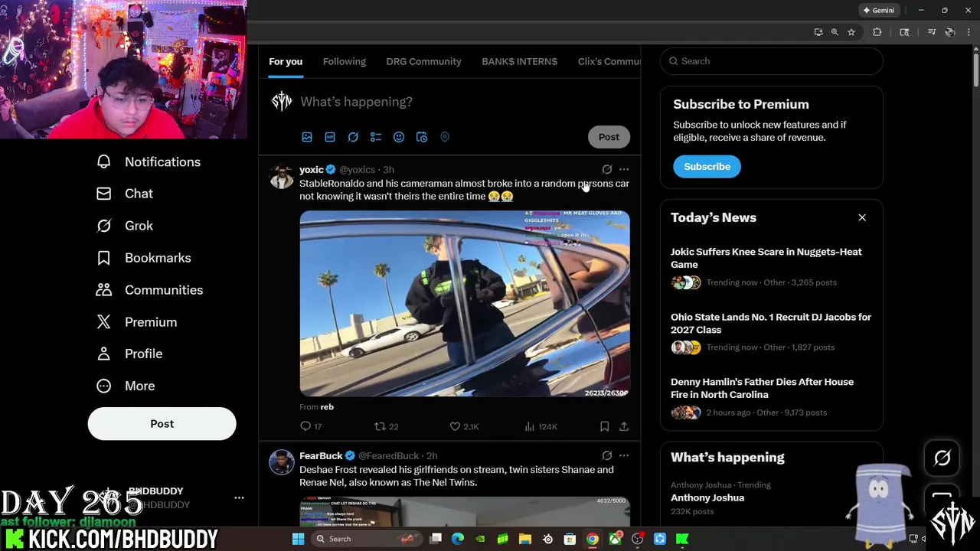Share yoxic's post

pyautogui.click(x=624, y=426)
